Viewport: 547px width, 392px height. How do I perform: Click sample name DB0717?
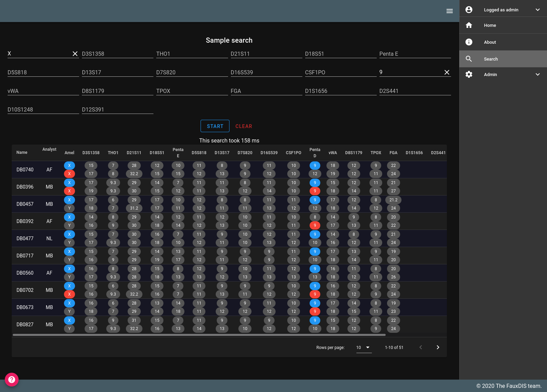[x=25, y=256]
